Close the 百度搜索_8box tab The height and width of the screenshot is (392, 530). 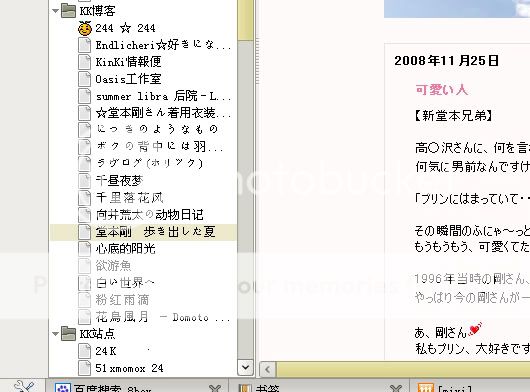(215, 388)
